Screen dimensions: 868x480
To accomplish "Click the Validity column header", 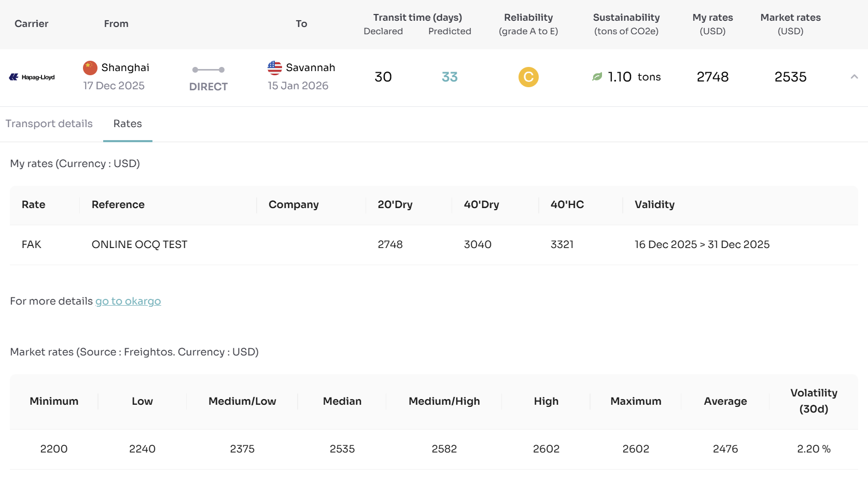I will (x=654, y=205).
